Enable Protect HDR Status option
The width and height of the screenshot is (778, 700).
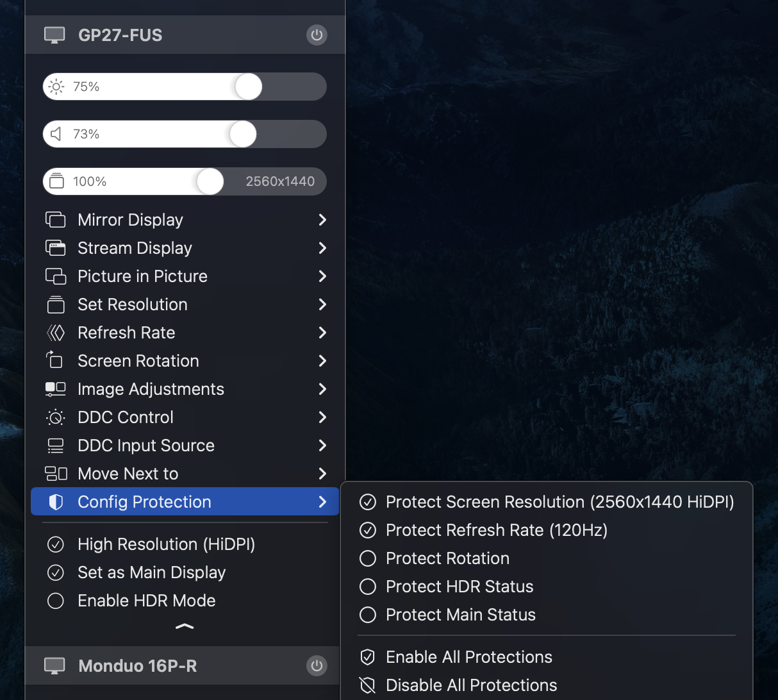tap(367, 587)
